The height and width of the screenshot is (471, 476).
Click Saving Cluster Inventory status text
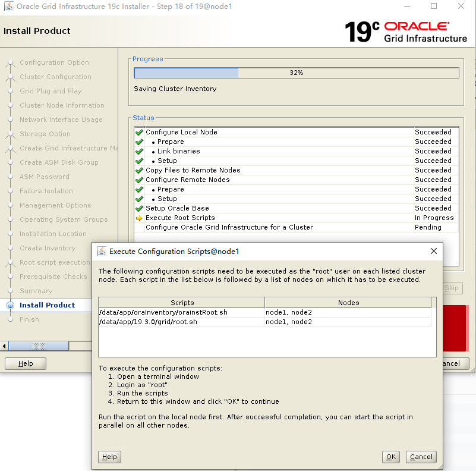(x=175, y=89)
